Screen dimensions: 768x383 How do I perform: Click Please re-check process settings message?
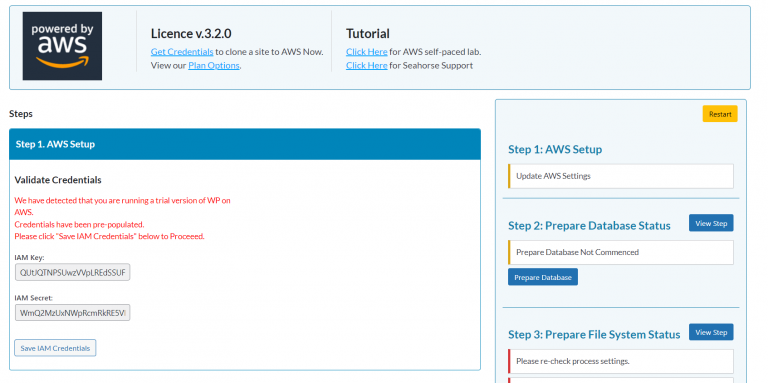[x=621, y=361]
